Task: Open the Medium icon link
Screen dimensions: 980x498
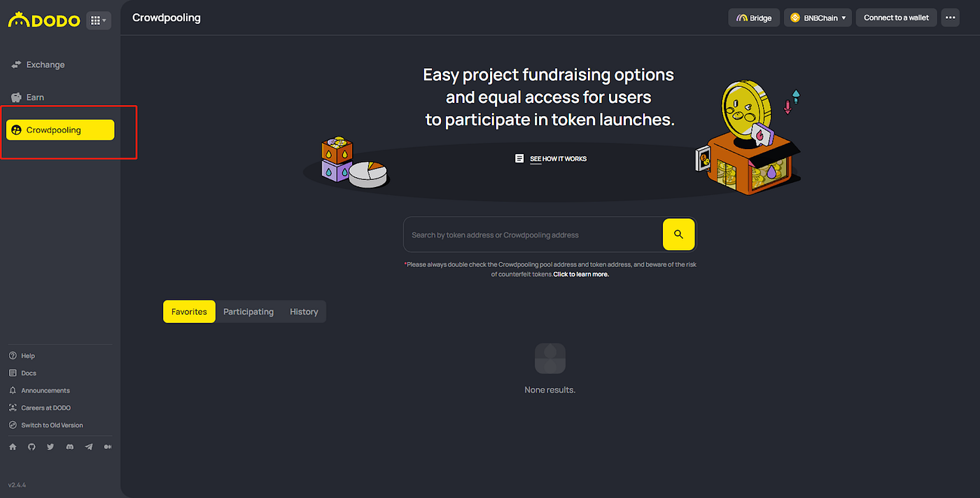Action: tap(108, 446)
